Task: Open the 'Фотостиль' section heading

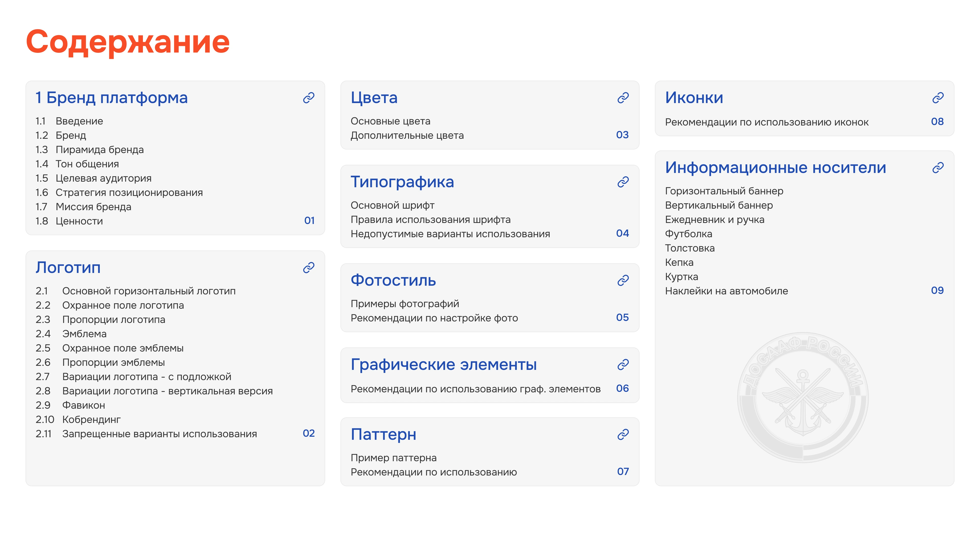Action: tap(393, 281)
